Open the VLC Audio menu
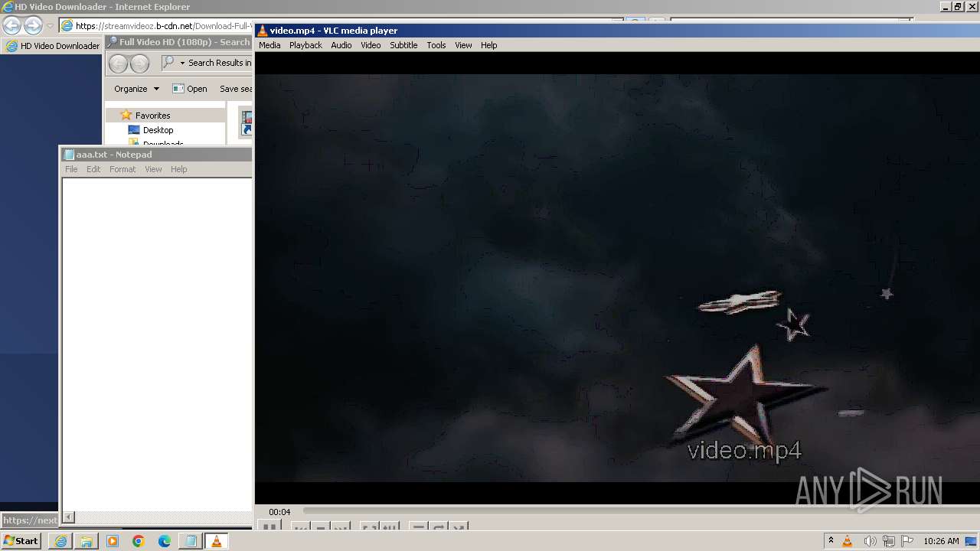The image size is (980, 551). [341, 45]
